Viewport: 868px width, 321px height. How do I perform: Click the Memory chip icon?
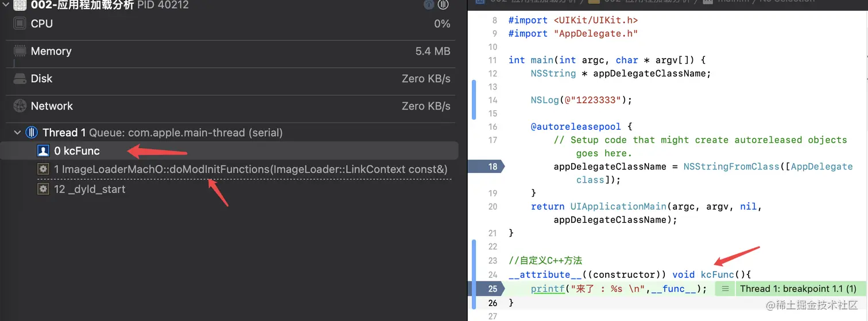point(20,51)
